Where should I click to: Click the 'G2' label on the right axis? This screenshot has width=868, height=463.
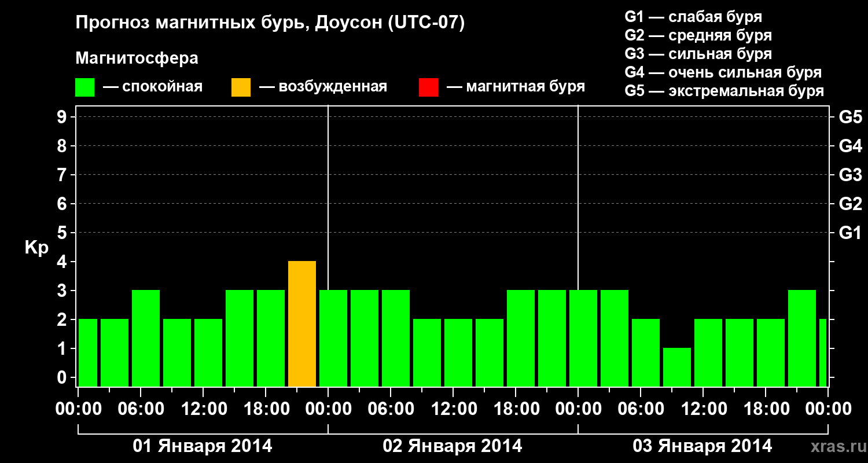(x=850, y=204)
